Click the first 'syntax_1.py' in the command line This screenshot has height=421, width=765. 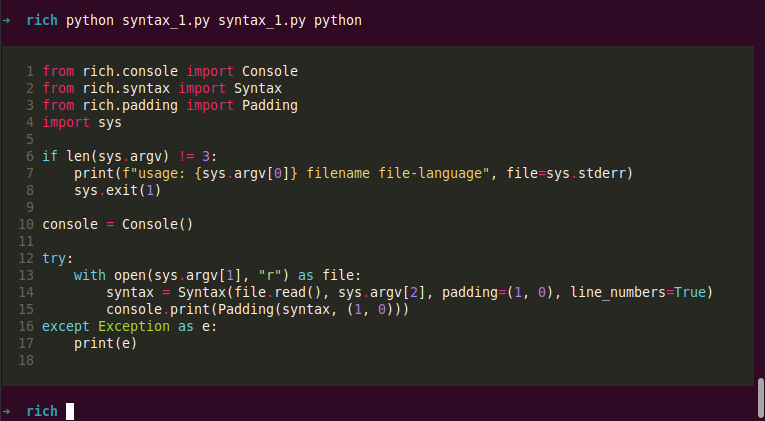point(166,20)
